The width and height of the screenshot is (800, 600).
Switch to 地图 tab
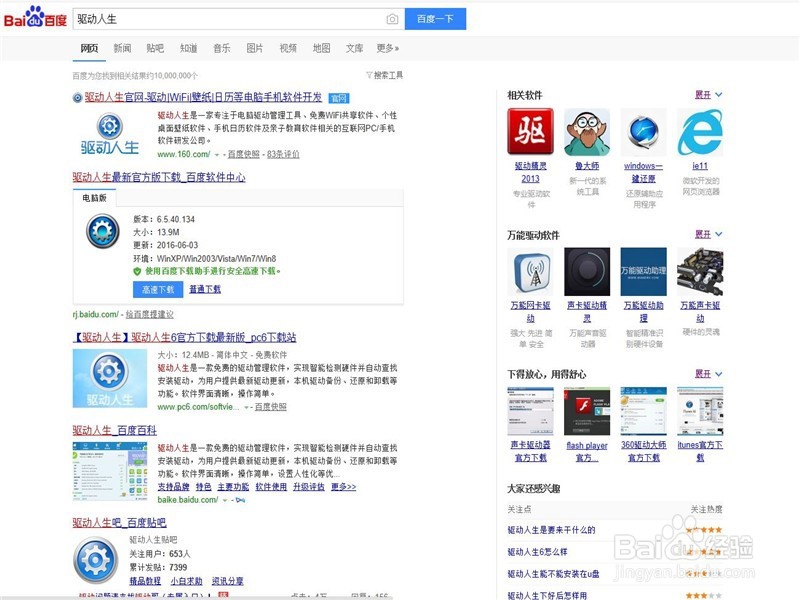click(x=321, y=48)
